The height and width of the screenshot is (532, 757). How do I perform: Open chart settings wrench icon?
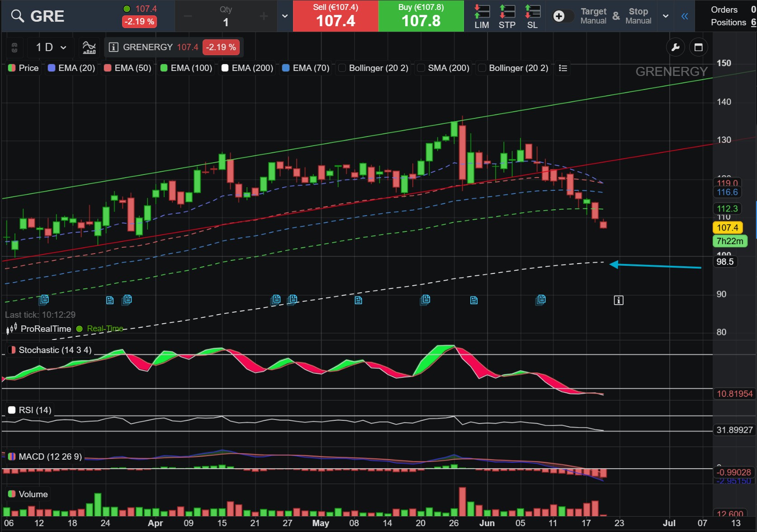pos(676,47)
